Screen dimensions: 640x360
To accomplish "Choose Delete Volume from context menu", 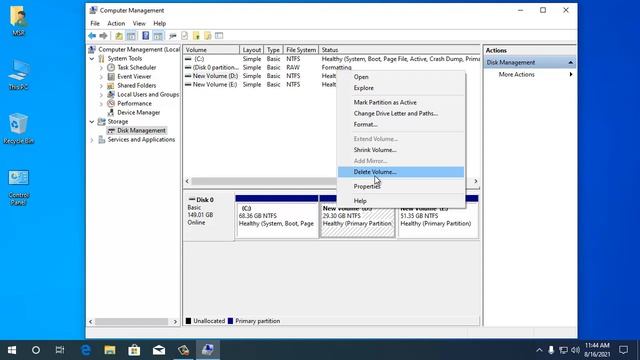I will click(401, 172).
